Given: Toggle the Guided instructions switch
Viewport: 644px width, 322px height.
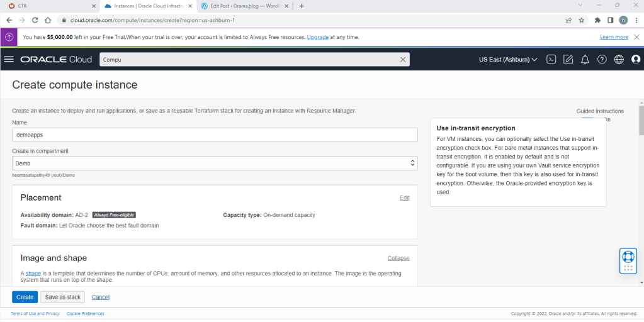Looking at the screenshot, I should coord(588,119).
